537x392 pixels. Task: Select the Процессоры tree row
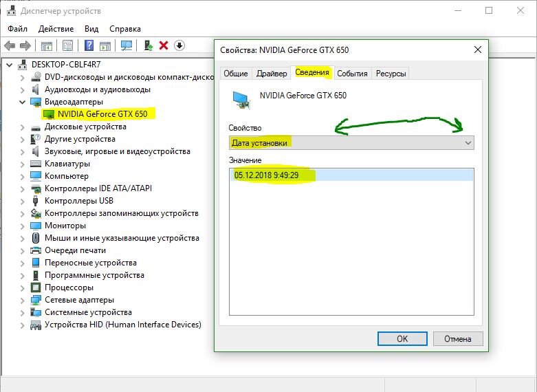pos(69,287)
